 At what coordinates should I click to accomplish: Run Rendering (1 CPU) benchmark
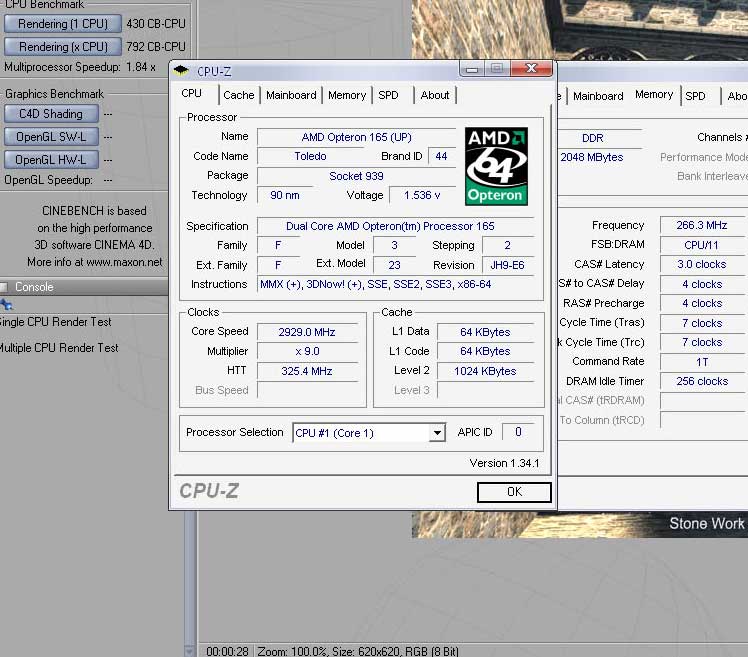coord(63,23)
